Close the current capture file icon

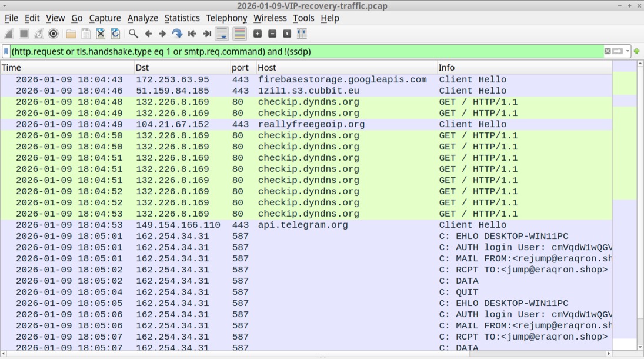pyautogui.click(x=101, y=34)
